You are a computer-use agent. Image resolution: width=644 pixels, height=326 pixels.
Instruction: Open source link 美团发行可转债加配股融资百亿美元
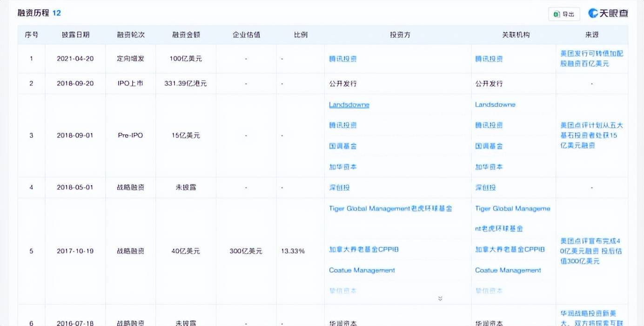tap(591, 58)
